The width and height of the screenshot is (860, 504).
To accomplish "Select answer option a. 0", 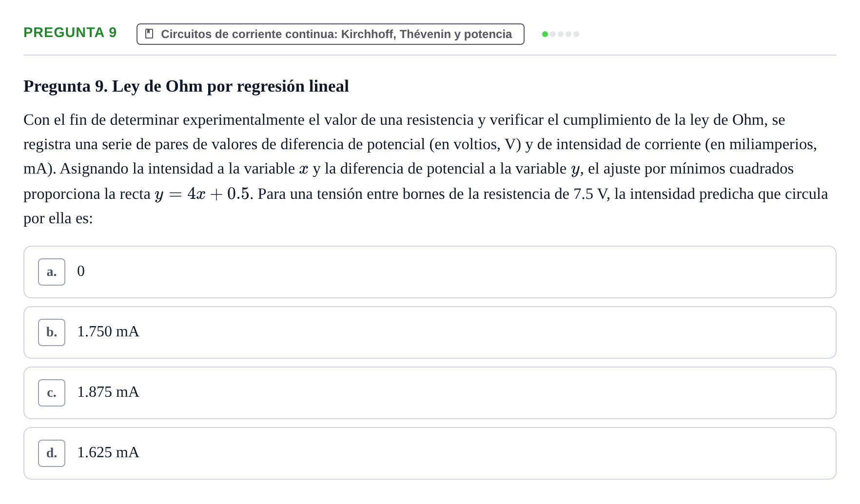I will click(x=430, y=272).
